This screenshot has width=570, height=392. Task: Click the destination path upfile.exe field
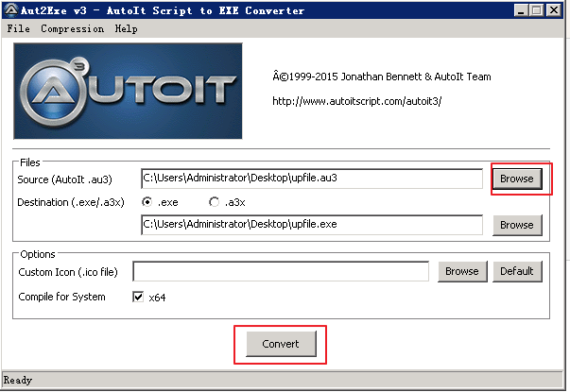(312, 225)
